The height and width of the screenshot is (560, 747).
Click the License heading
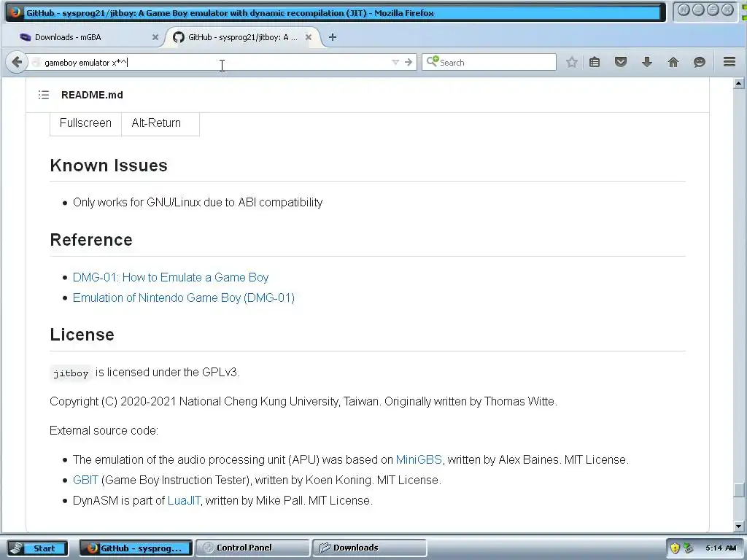(82, 334)
